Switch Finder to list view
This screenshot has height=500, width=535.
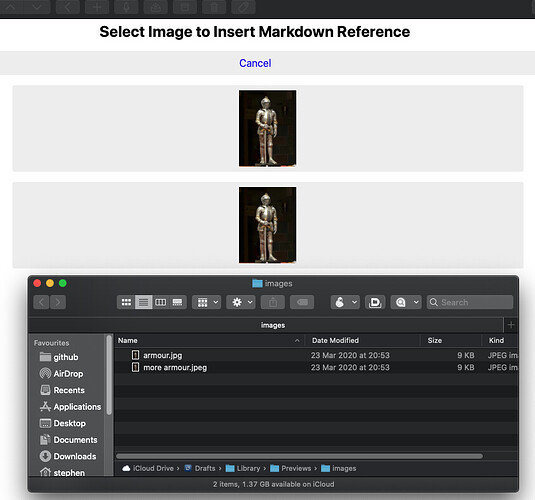(x=143, y=302)
